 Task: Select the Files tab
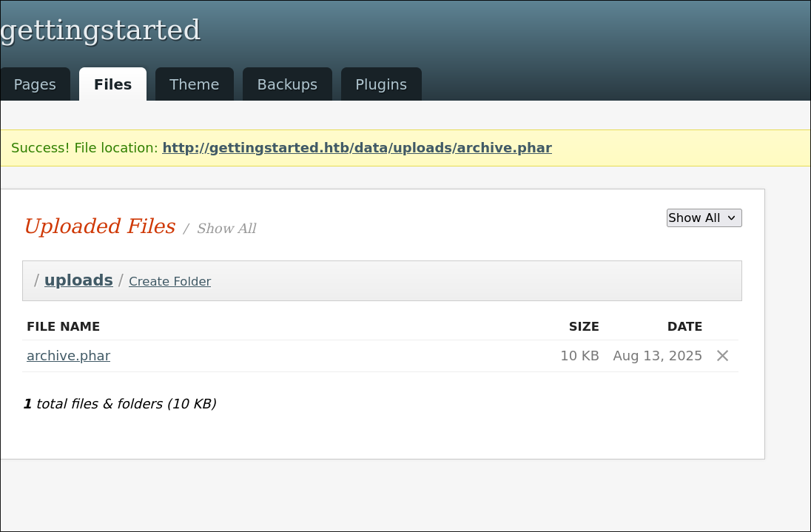(x=112, y=84)
